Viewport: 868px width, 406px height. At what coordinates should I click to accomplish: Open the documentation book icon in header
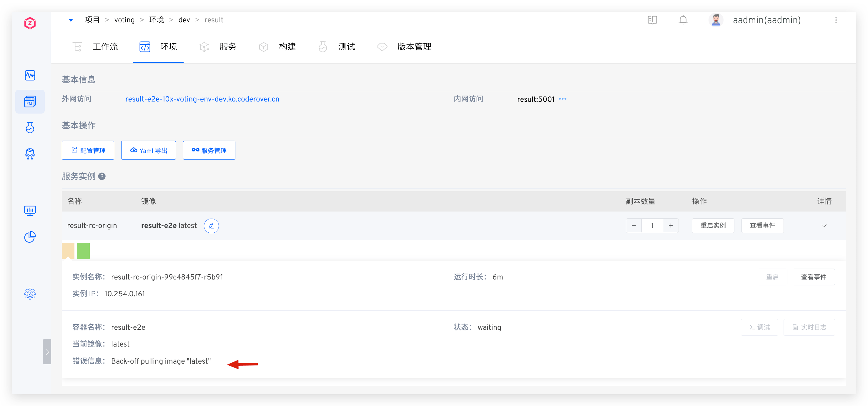[x=652, y=20]
